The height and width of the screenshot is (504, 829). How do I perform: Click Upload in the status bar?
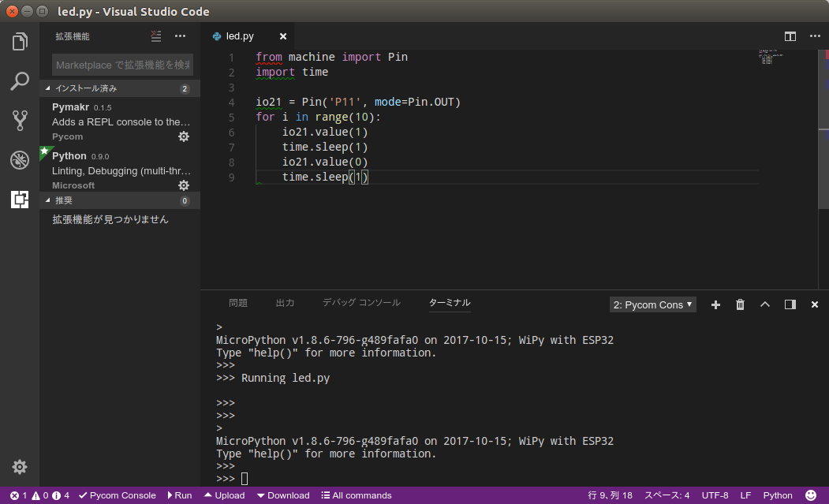click(x=224, y=495)
